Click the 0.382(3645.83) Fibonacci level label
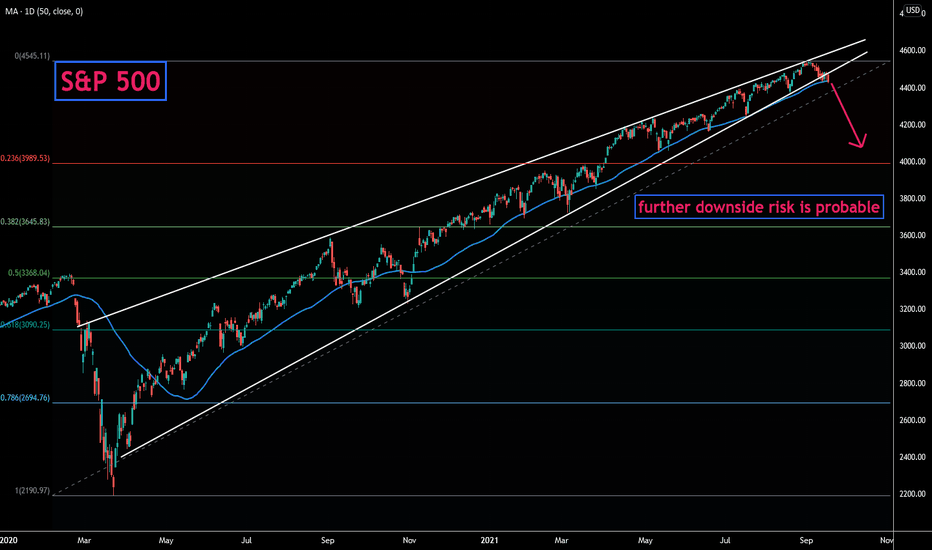Image resolution: width=932 pixels, height=550 pixels. pyautogui.click(x=25, y=222)
